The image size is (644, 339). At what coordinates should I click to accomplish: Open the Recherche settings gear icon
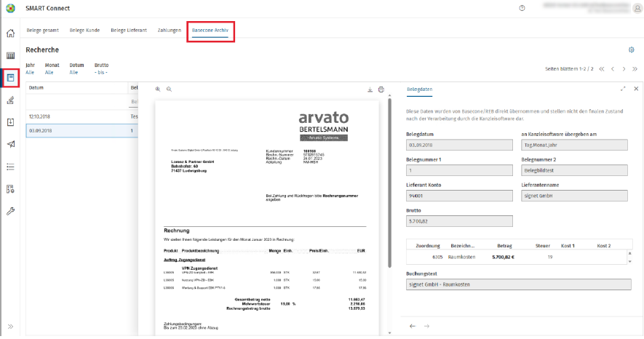click(x=632, y=49)
